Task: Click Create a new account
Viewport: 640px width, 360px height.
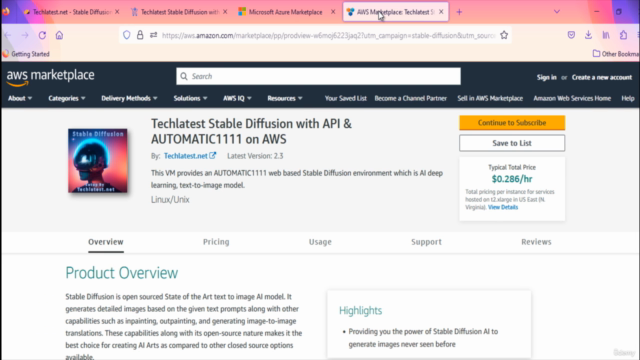Action: click(602, 77)
